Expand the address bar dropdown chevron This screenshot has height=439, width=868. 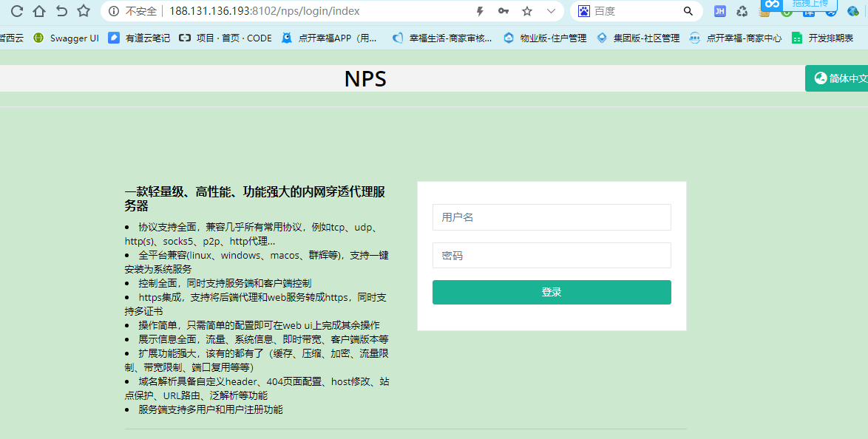tap(550, 11)
